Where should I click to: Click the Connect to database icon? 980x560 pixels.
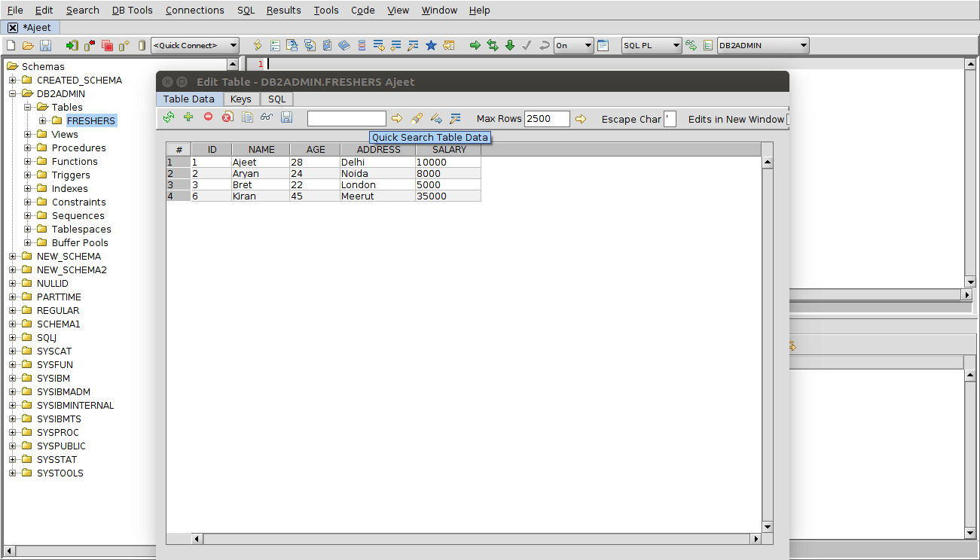72,45
